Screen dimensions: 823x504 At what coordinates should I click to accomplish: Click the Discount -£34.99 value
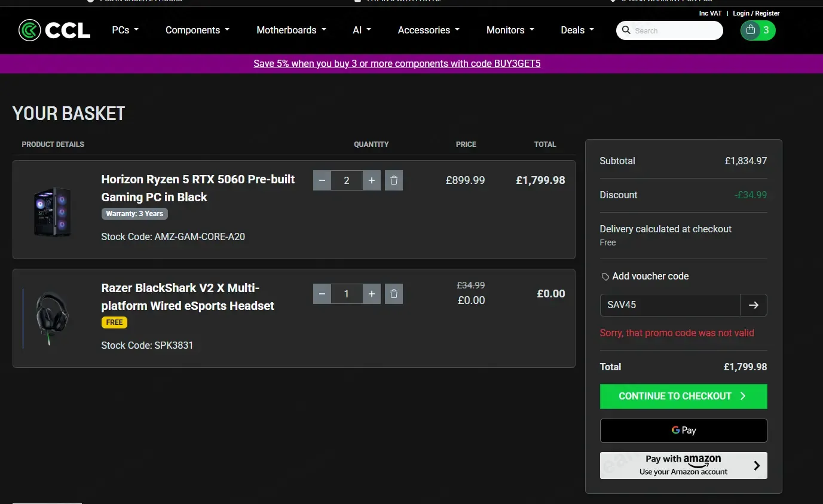(x=751, y=195)
